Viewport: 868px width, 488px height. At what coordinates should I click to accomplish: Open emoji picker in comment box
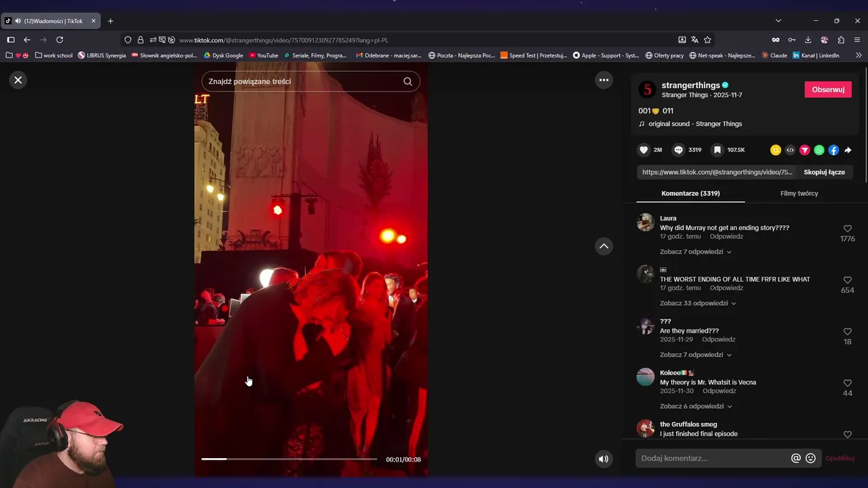(810, 458)
